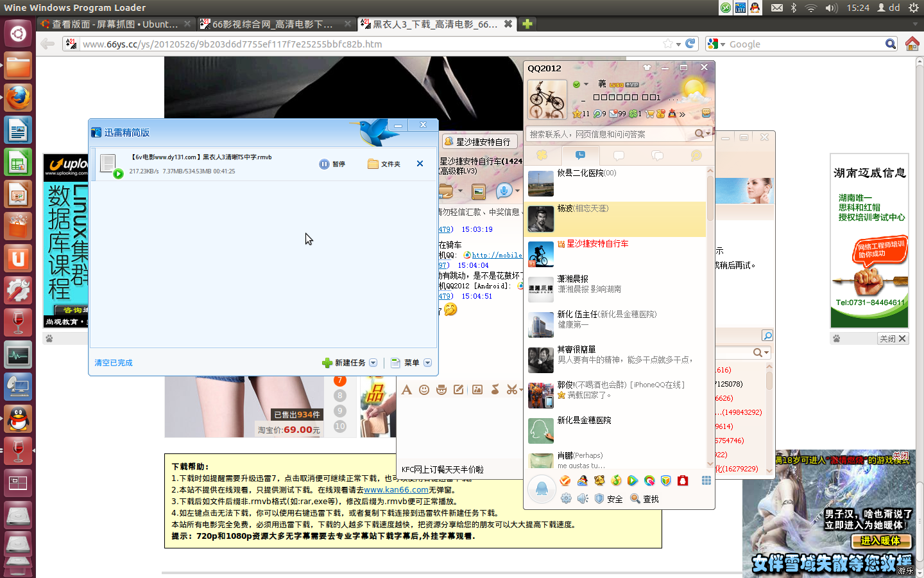Open the QQ message box icon
This screenshot has height=578, width=924.
pos(706,114)
